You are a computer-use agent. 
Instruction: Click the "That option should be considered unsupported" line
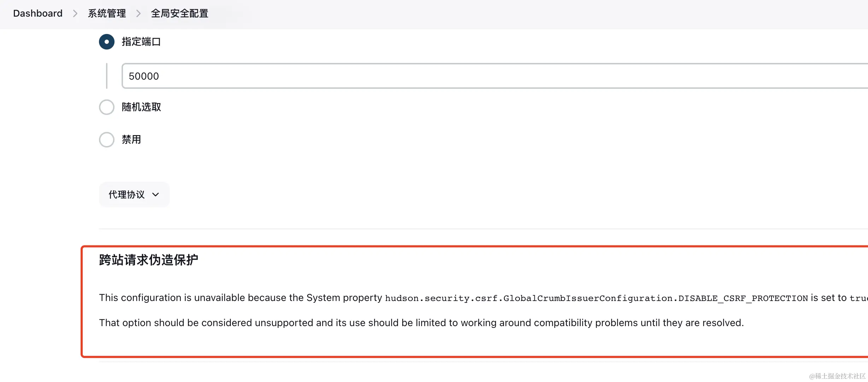421,323
